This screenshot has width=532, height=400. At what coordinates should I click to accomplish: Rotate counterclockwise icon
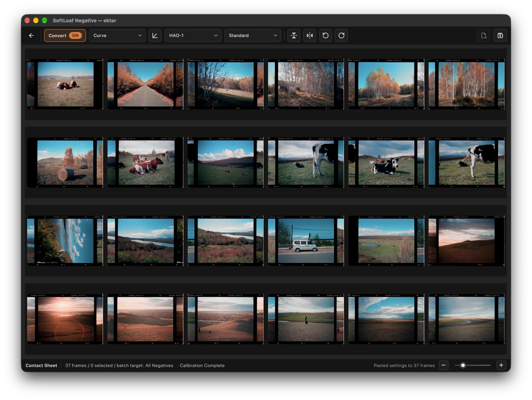coord(326,36)
